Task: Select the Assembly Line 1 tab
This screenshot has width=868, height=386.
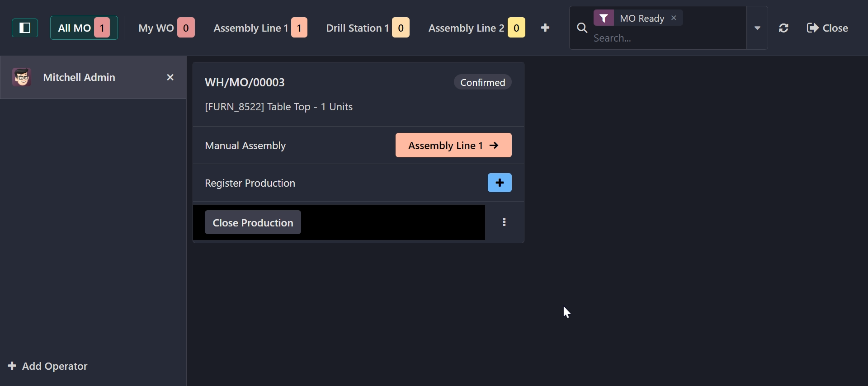Action: tap(260, 28)
